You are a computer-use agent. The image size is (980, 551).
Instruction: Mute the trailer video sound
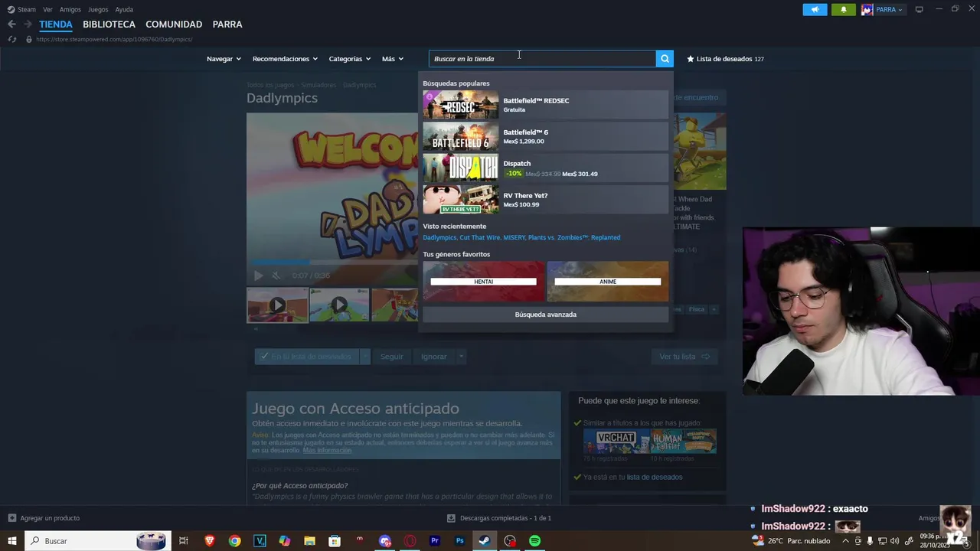(x=276, y=275)
